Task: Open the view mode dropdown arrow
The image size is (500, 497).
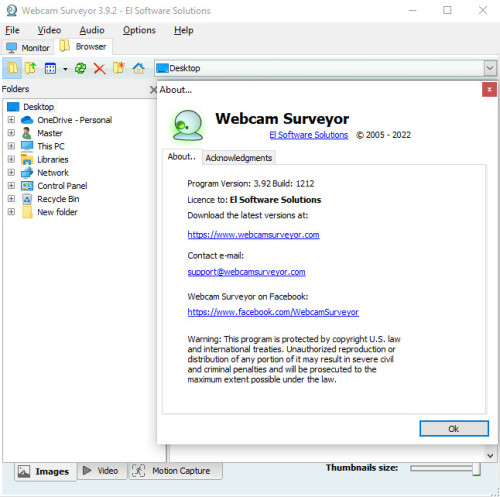Action: (65, 69)
